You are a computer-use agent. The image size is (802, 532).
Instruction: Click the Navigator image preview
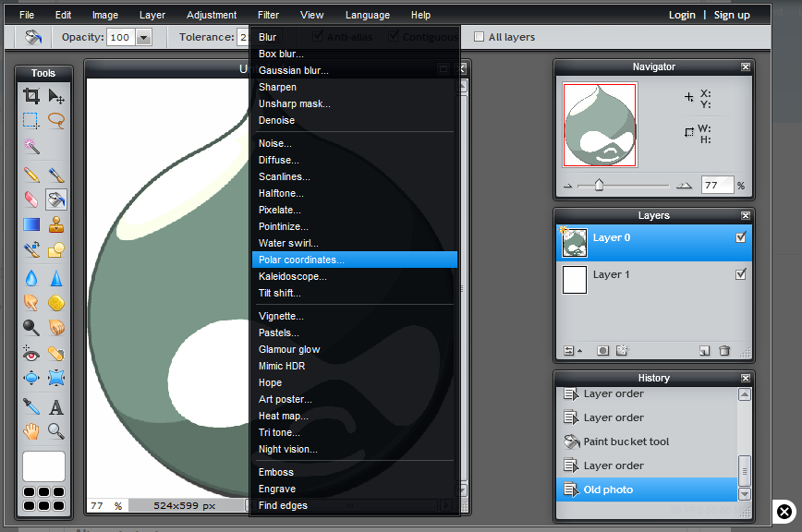coord(600,126)
